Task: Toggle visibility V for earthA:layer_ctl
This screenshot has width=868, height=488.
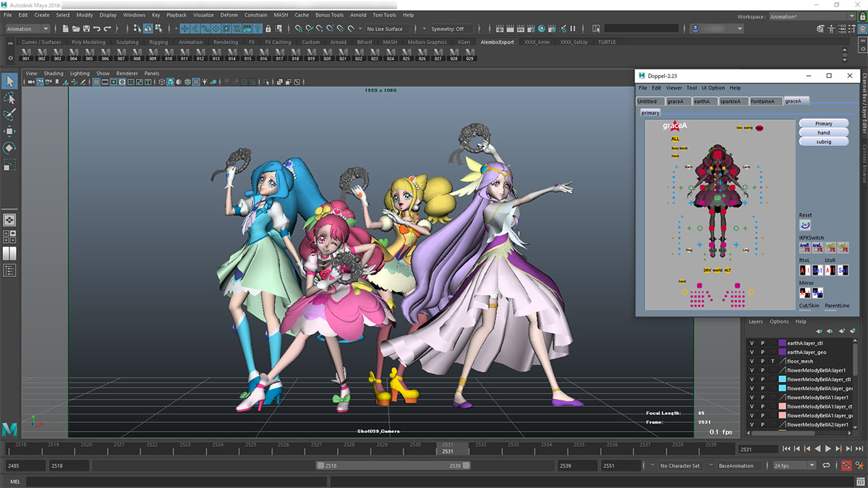Action: coord(752,343)
